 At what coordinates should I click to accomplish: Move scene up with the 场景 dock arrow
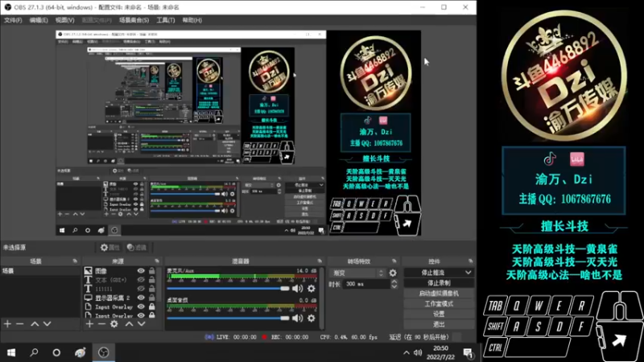coord(35,324)
